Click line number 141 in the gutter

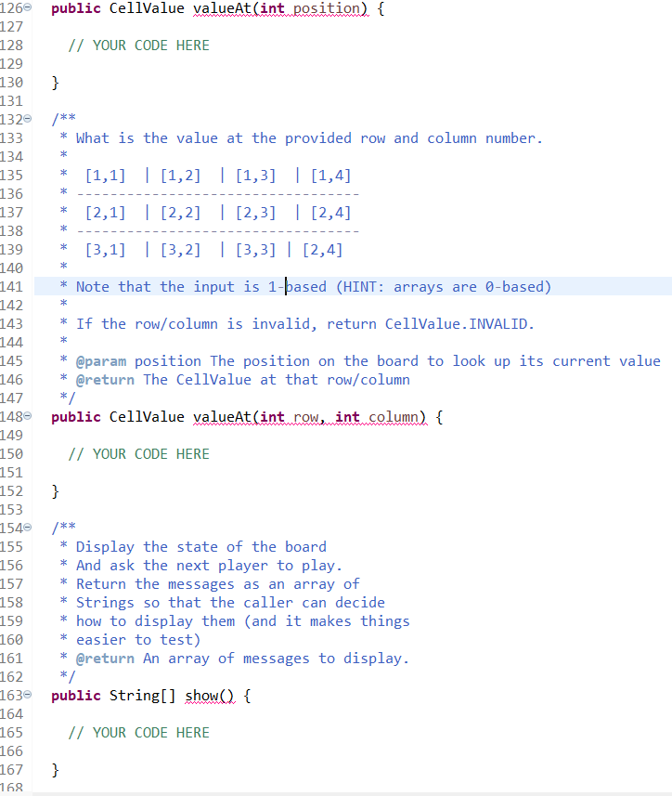[x=12, y=287]
